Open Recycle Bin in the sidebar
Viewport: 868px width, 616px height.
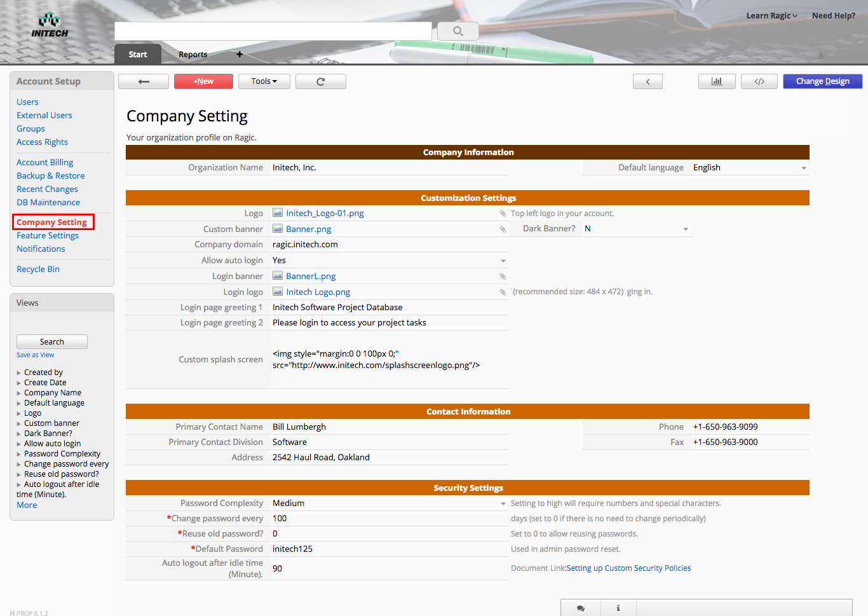38,269
